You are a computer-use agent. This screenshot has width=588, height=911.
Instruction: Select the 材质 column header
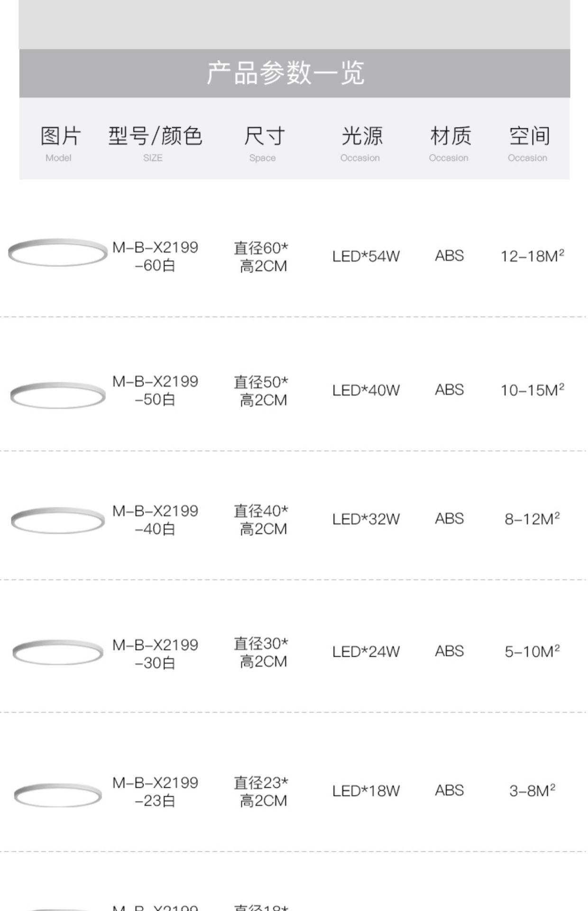point(450,143)
